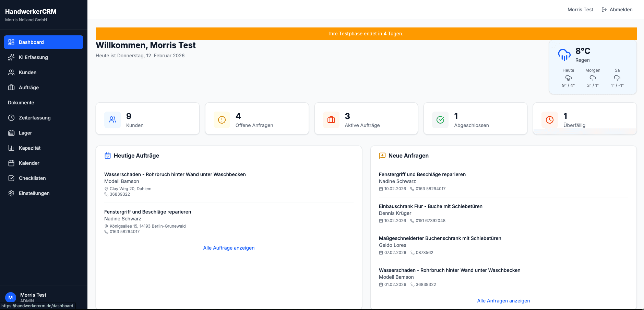Click the Kunden statistics card icon
This screenshot has width=644, height=310.
[x=112, y=120]
